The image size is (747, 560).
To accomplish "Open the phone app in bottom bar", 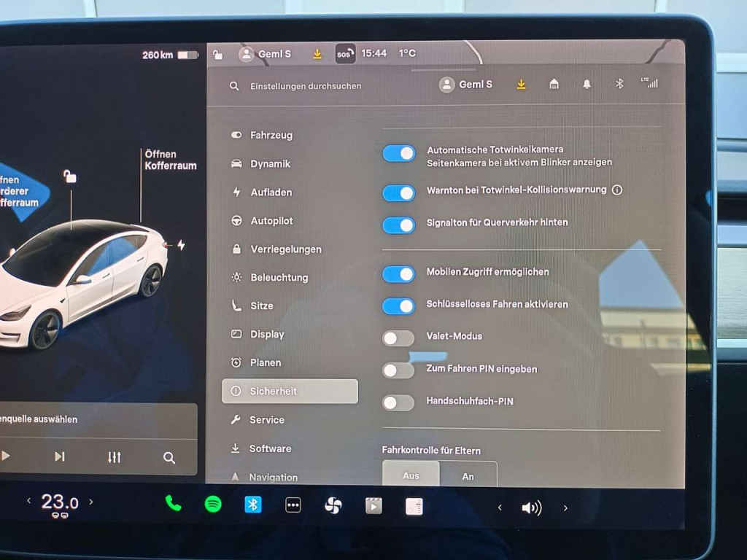I will pyautogui.click(x=173, y=503).
